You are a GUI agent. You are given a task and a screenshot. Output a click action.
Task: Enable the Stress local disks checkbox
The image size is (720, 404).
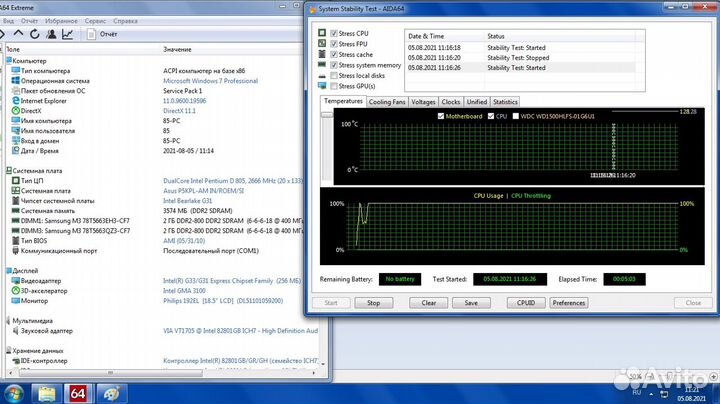(x=334, y=76)
